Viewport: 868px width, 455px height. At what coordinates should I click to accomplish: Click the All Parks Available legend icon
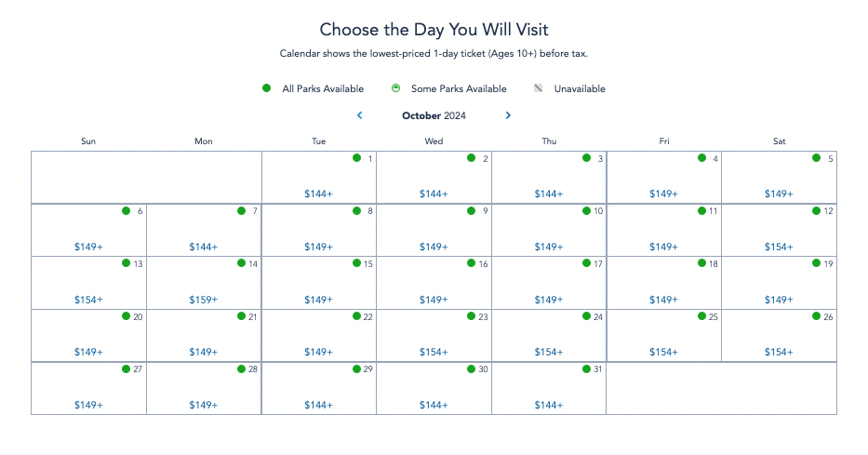coord(266,88)
